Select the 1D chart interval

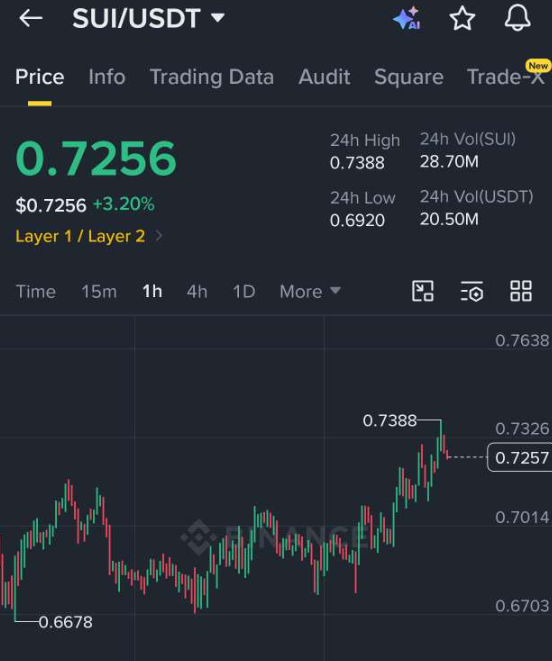pyautogui.click(x=244, y=292)
